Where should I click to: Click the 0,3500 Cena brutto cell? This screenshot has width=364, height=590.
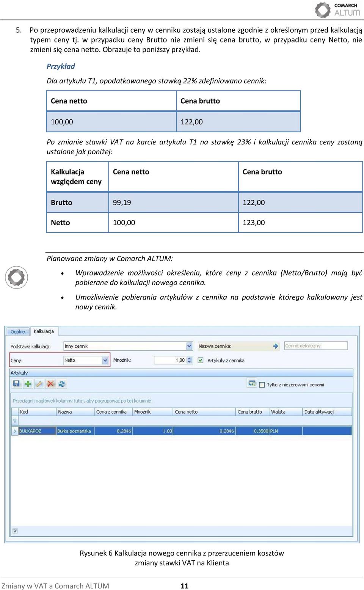[252, 431]
